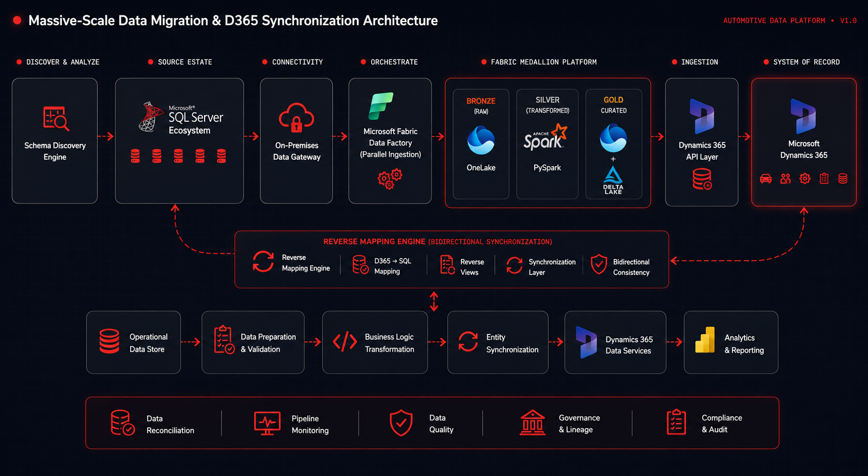Click the Power BI Analytics icon

click(x=705, y=340)
